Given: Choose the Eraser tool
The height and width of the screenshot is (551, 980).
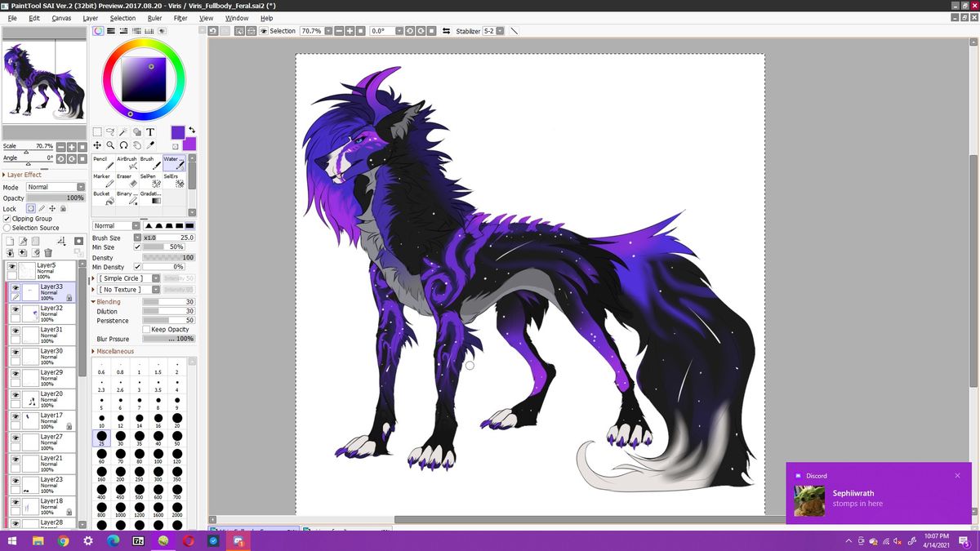Looking at the screenshot, I should pos(127,180).
